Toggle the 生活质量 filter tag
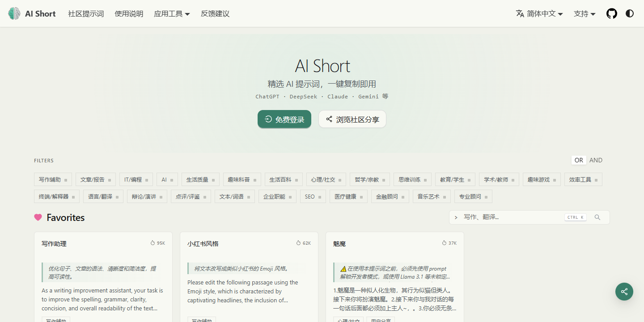644x322 pixels. click(x=200, y=179)
